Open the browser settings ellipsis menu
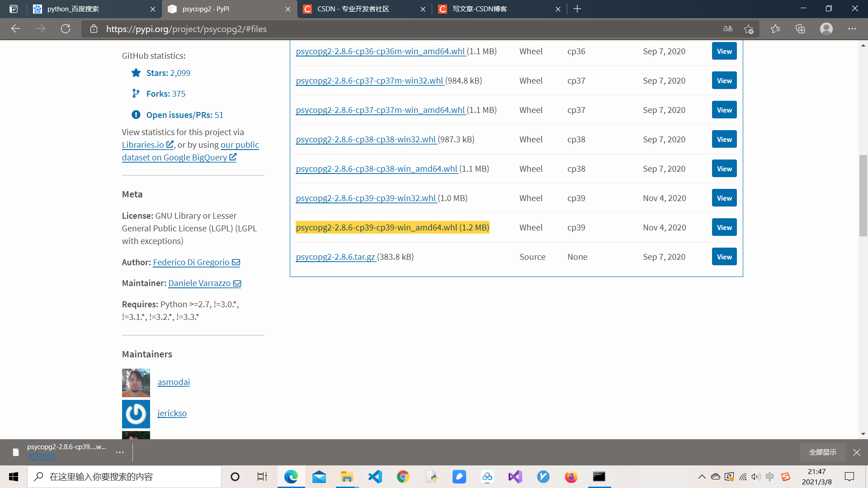Screen dimensions: 868x488 [853, 28]
